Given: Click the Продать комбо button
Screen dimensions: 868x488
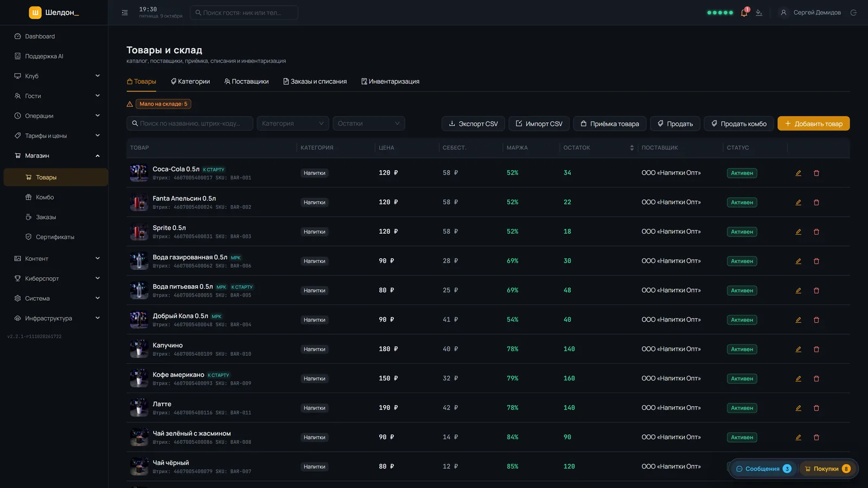Looking at the screenshot, I should (x=738, y=124).
